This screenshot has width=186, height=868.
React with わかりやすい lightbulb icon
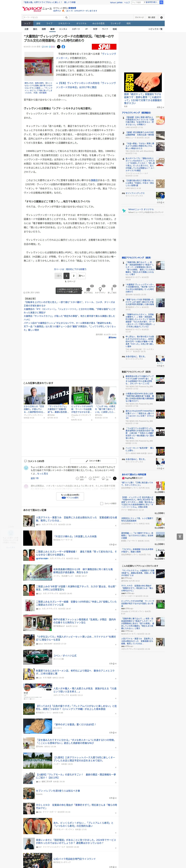[x=100, y=290]
